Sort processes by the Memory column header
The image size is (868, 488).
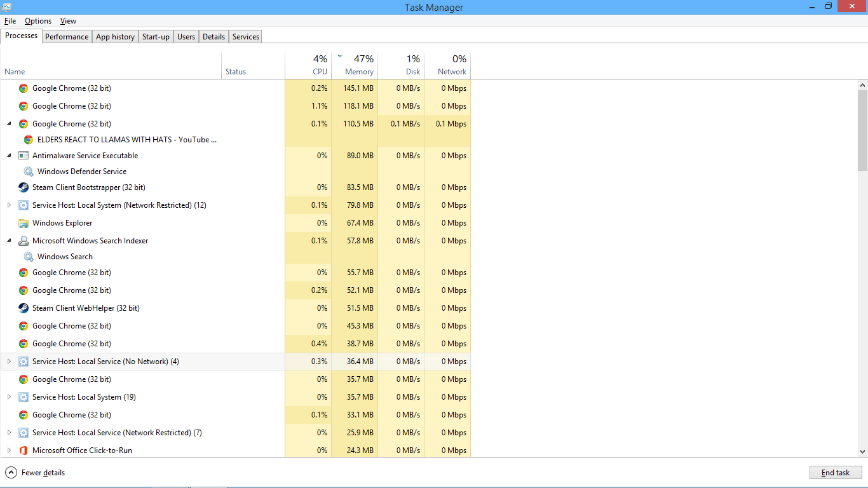pyautogui.click(x=355, y=65)
